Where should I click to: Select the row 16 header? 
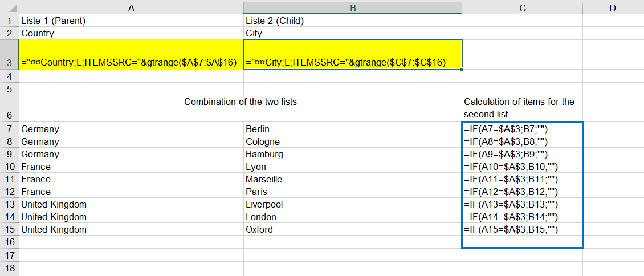(x=10, y=242)
